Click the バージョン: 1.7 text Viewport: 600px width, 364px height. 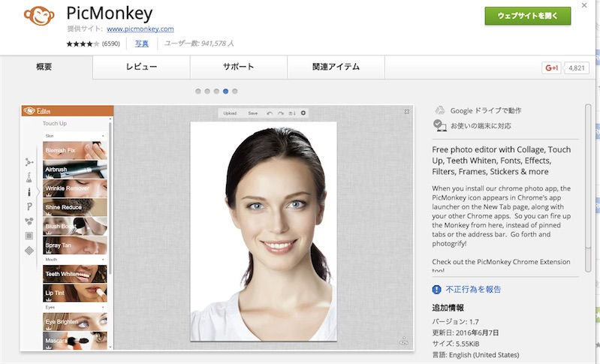coord(455,321)
